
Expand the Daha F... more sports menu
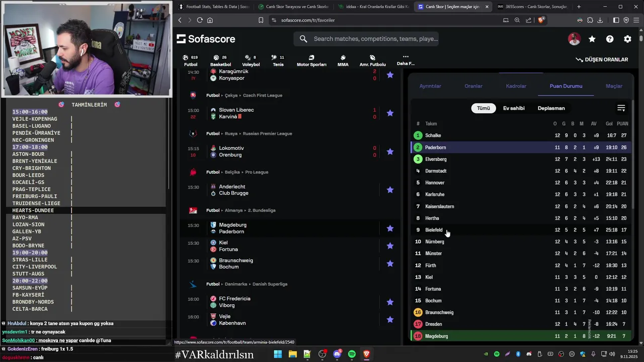point(406,60)
